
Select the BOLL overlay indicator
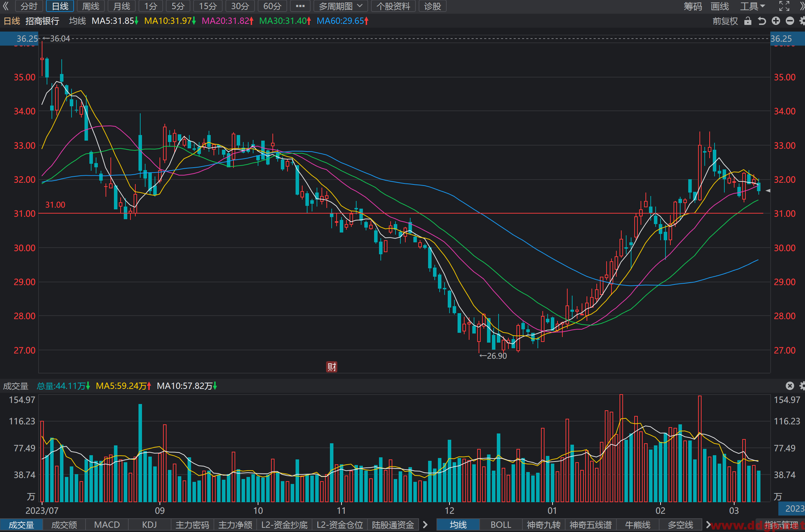tap(501, 525)
